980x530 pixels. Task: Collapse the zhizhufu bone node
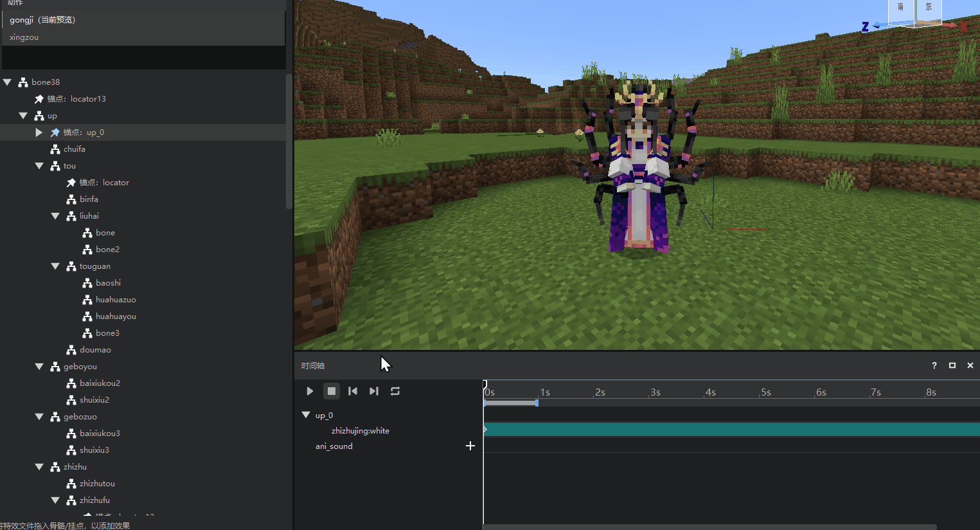tap(55, 500)
